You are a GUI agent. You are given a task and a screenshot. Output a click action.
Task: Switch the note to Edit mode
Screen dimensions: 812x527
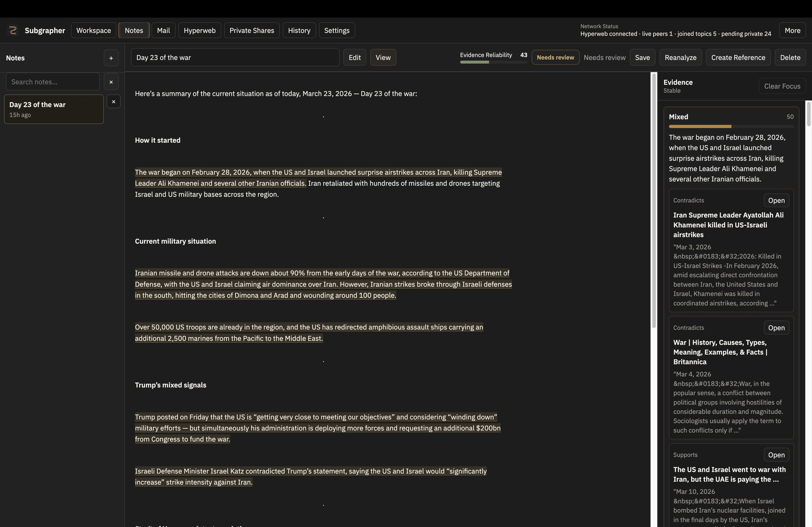click(355, 57)
